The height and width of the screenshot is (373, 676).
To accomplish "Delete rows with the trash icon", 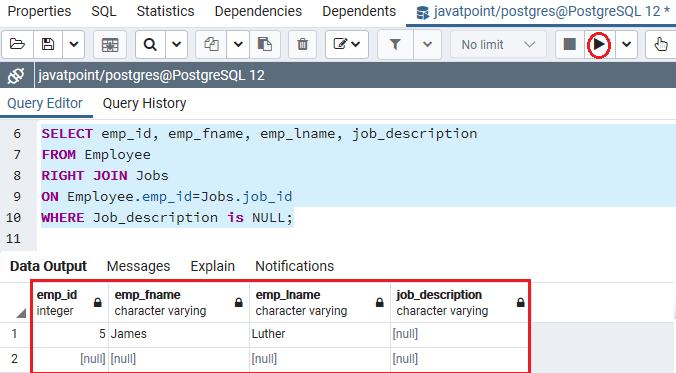I will click(x=303, y=44).
